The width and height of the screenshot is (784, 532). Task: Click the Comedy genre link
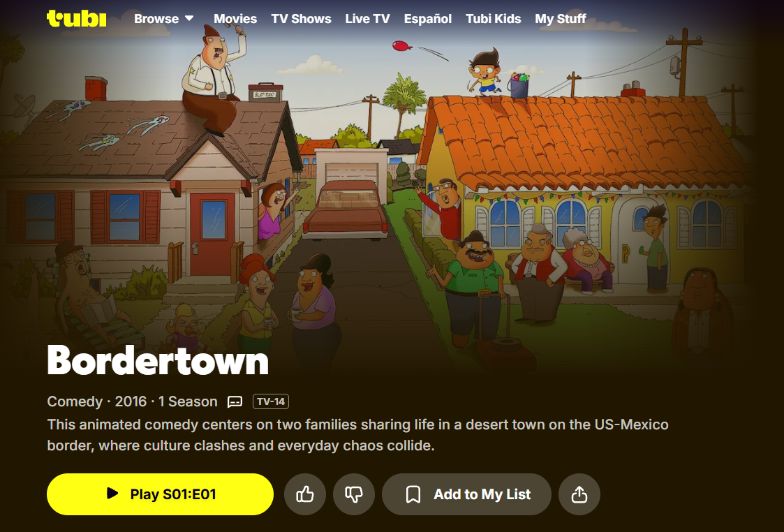[x=75, y=401]
